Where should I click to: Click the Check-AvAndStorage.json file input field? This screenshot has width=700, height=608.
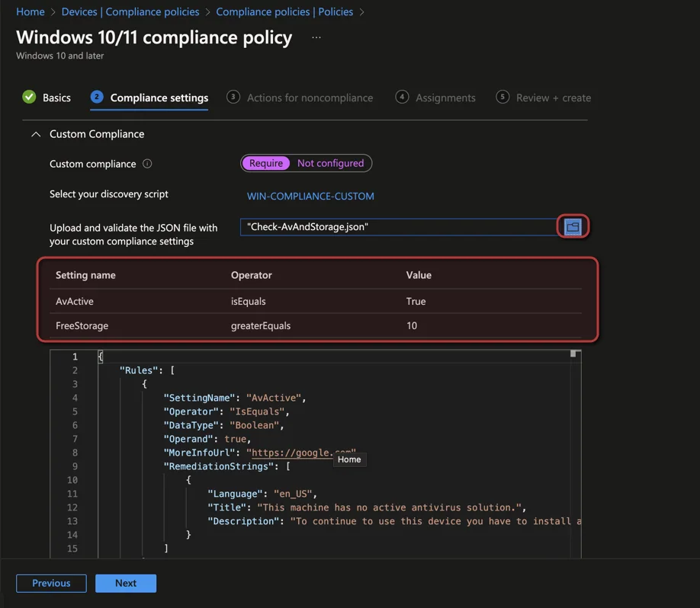click(398, 227)
